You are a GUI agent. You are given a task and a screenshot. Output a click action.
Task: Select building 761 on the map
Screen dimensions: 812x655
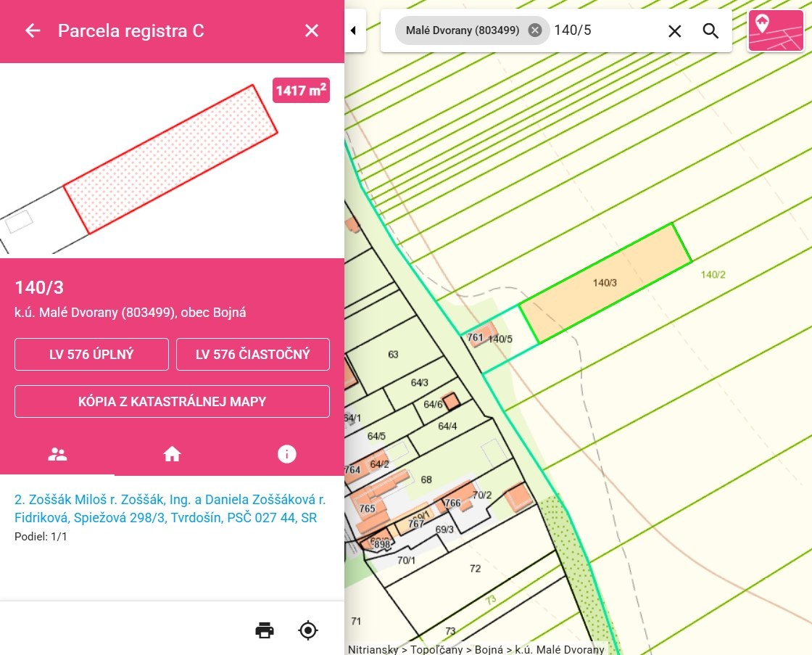(475, 337)
